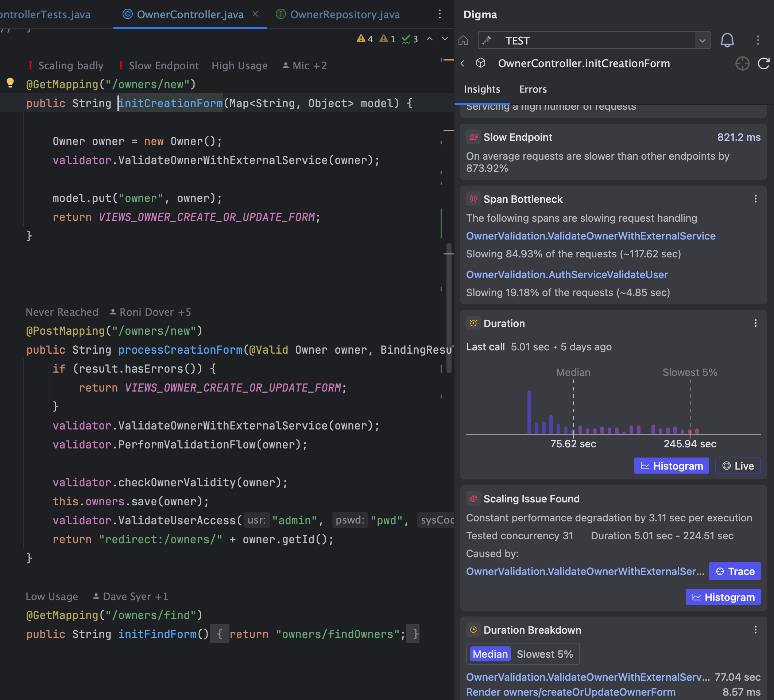
Task: Click the weak warning count of 1
Action: point(387,39)
